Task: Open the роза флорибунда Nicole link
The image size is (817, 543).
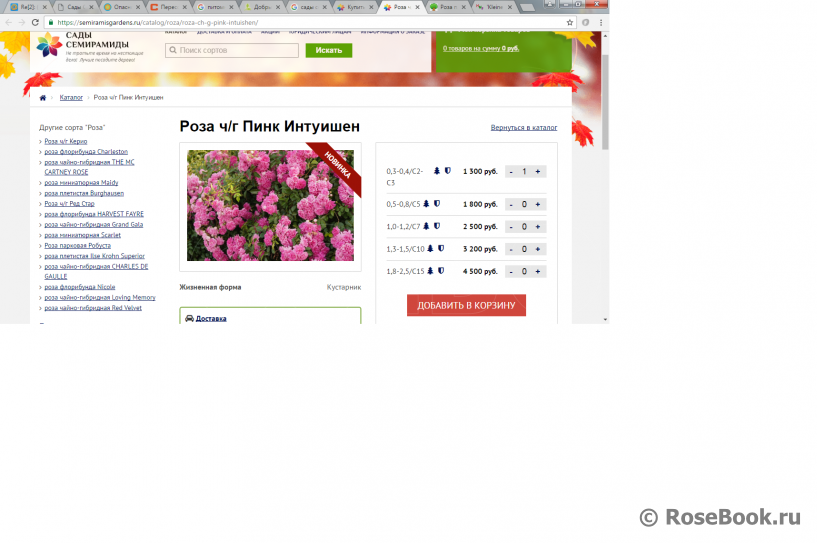Action: [80, 287]
